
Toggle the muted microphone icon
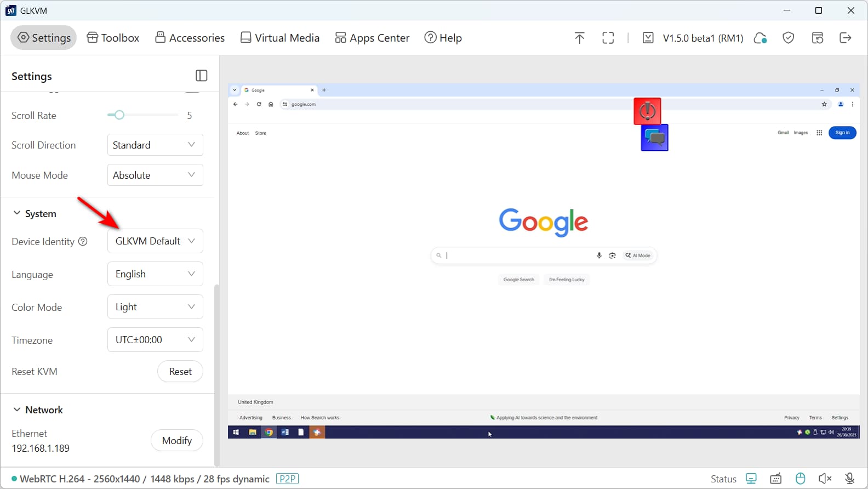[849, 479]
